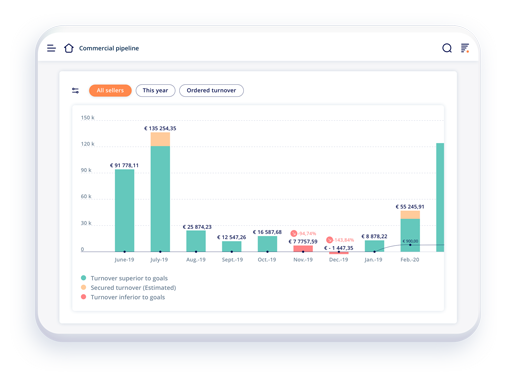512x375 pixels.
Task: Click the Nov.-19 axis label
Action: (x=303, y=260)
